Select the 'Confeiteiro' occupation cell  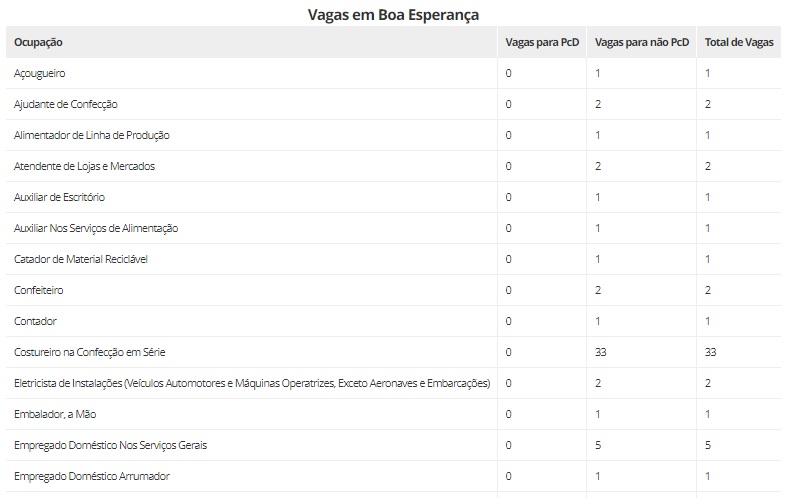[x=40, y=290]
